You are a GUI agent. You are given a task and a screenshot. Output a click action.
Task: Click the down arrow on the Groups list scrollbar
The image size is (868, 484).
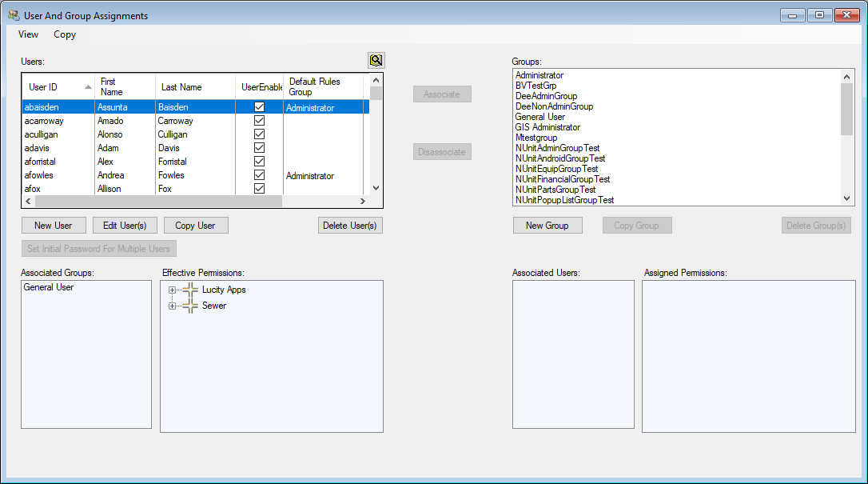(847, 199)
